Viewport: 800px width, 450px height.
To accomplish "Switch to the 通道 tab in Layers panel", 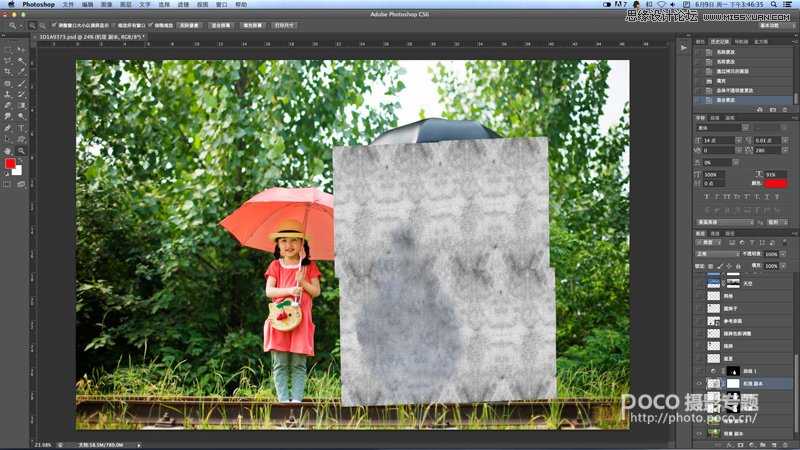I will tap(715, 234).
